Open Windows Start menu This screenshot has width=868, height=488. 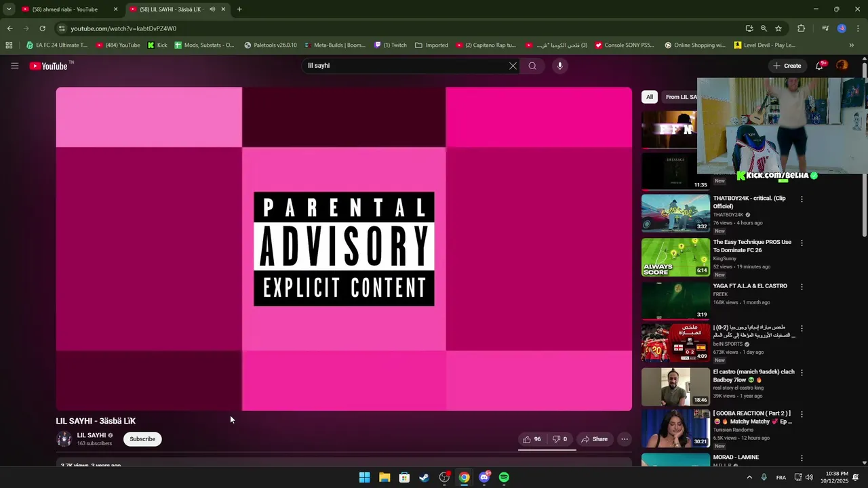click(x=364, y=477)
